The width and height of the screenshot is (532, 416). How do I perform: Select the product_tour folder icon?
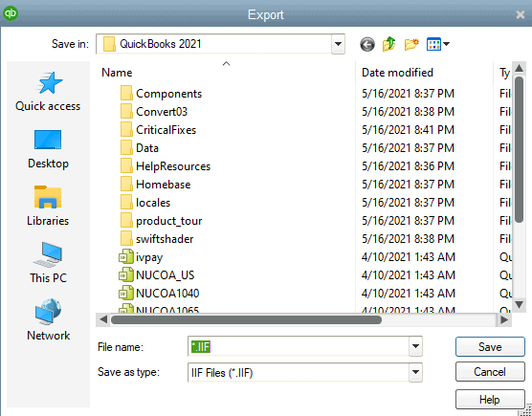point(126,221)
